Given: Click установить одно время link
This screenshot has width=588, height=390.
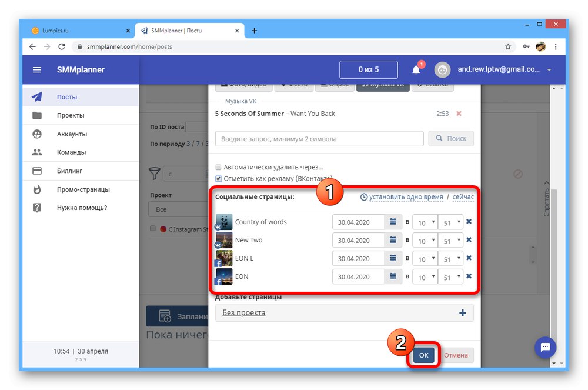Looking at the screenshot, I should coord(406,197).
